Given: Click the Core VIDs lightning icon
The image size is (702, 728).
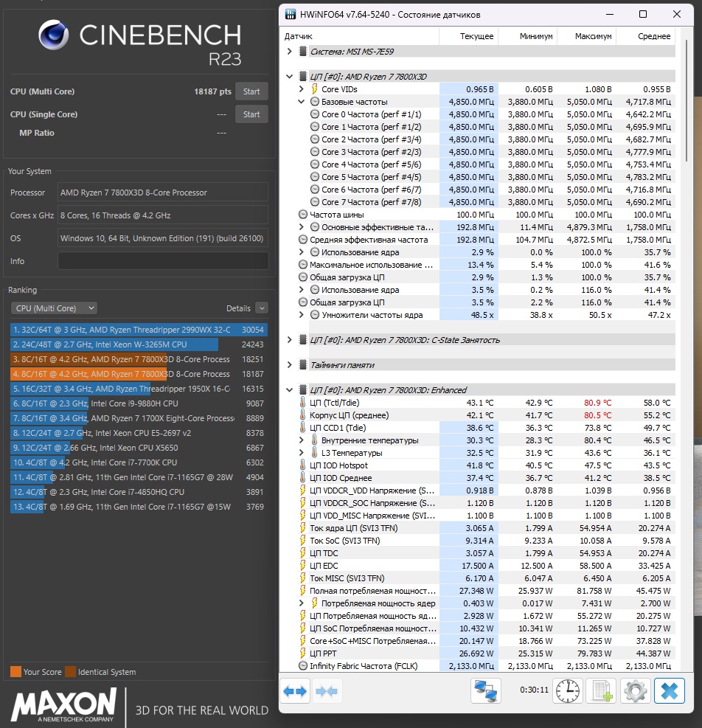Looking at the screenshot, I should pyautogui.click(x=314, y=89).
